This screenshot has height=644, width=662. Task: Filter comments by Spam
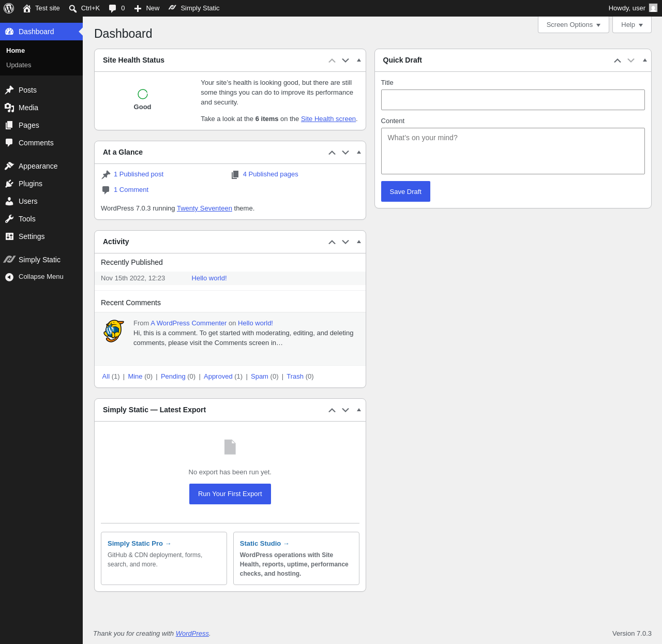tap(260, 377)
